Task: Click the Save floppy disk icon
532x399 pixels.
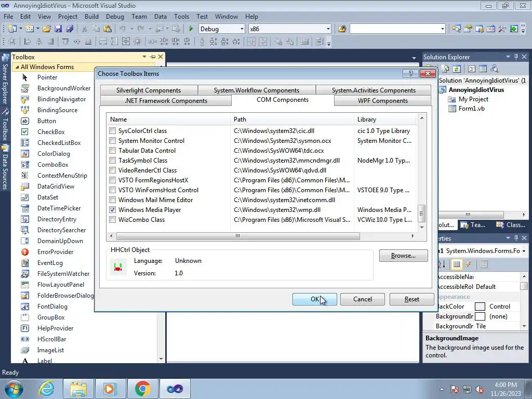Action: [x=58, y=29]
